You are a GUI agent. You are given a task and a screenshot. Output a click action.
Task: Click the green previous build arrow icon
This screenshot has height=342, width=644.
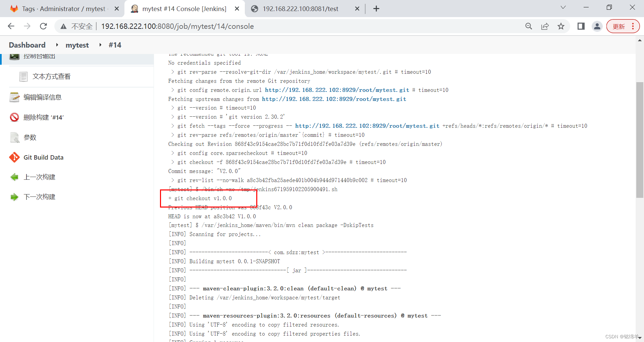[x=14, y=177]
